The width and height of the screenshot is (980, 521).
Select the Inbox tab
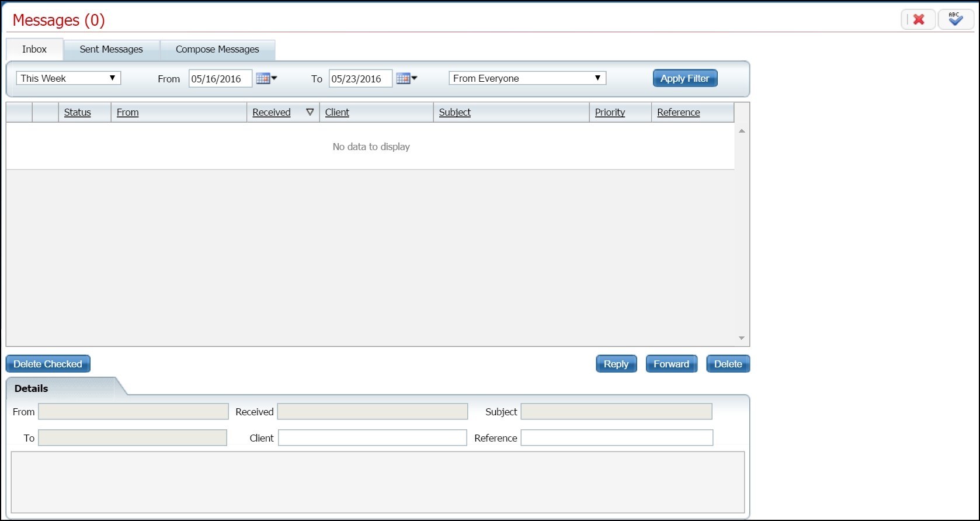34,50
